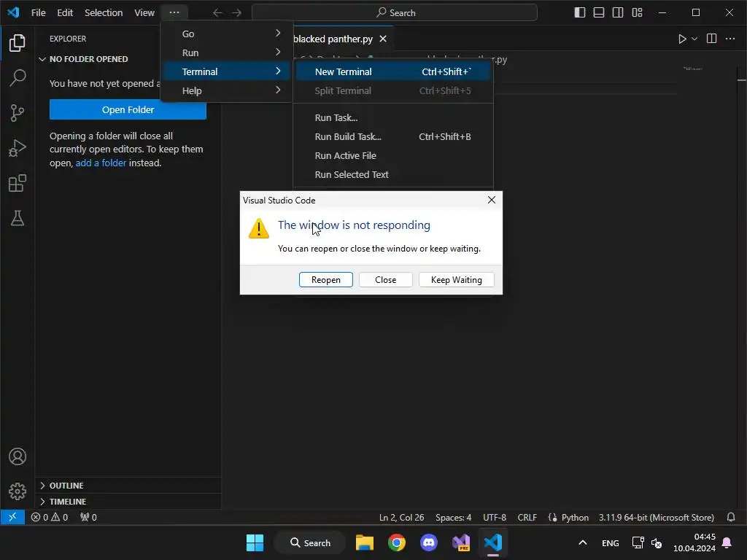Show errors and warnings count

tap(50, 517)
